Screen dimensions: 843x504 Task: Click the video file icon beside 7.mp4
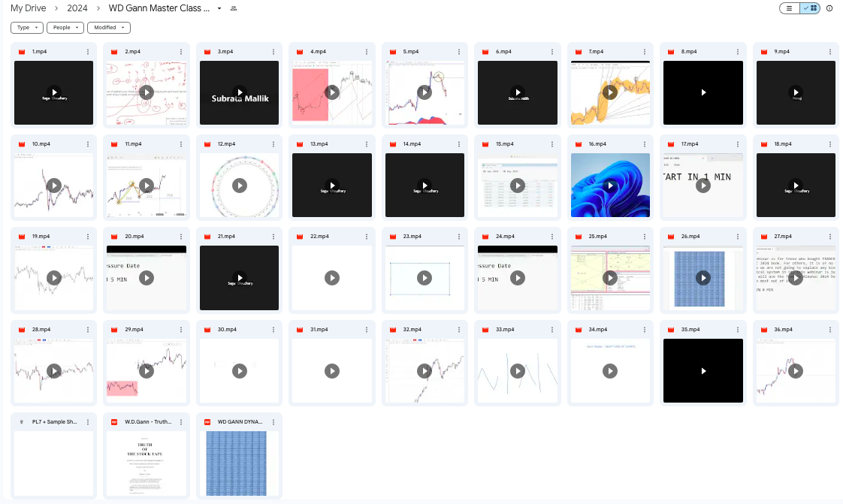pos(578,52)
